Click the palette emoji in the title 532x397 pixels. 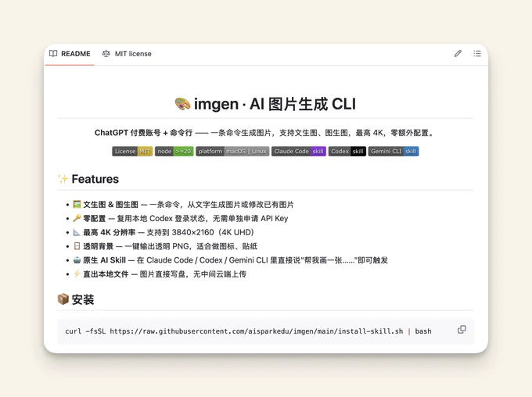tap(182, 104)
